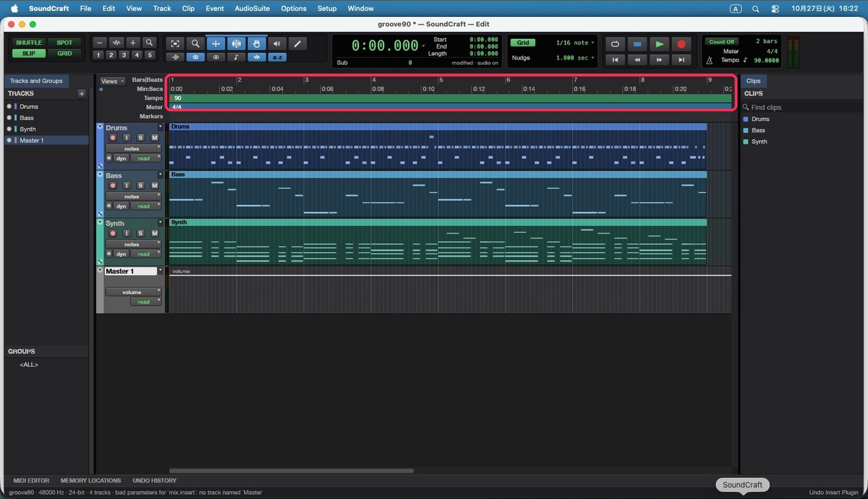Click the Zoom Toggle frame icon
Screen dimensions: 868x499
[x=175, y=44]
